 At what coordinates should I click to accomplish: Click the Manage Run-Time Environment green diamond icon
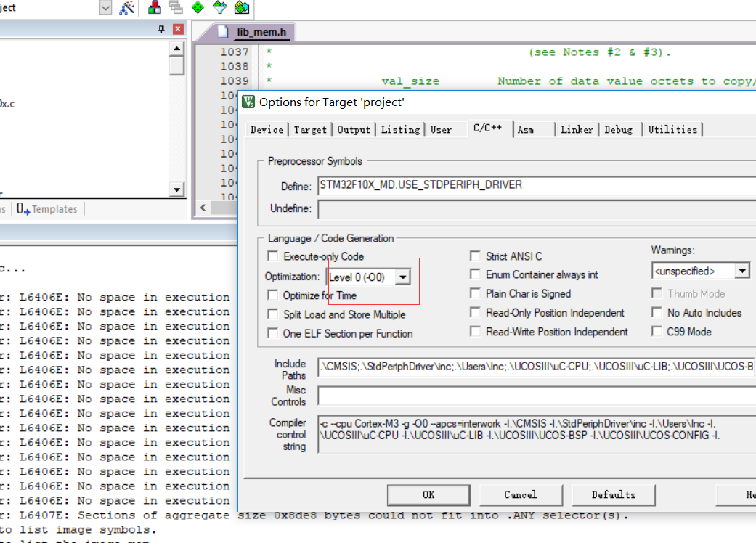click(198, 8)
